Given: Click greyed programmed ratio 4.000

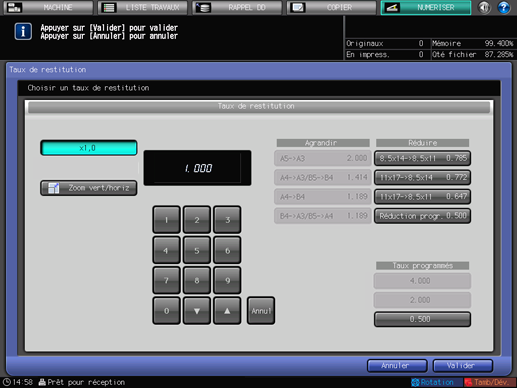Looking at the screenshot, I should pyautogui.click(x=422, y=281).
